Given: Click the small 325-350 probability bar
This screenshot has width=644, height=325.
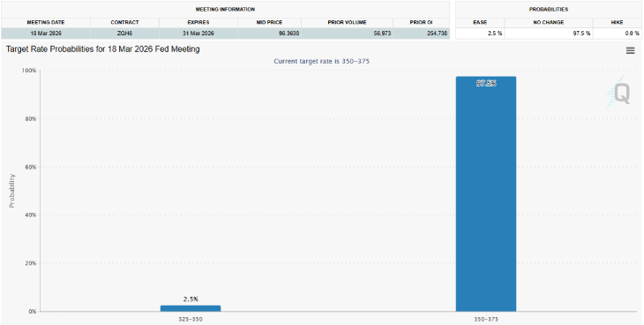Looking at the screenshot, I should tap(191, 308).
